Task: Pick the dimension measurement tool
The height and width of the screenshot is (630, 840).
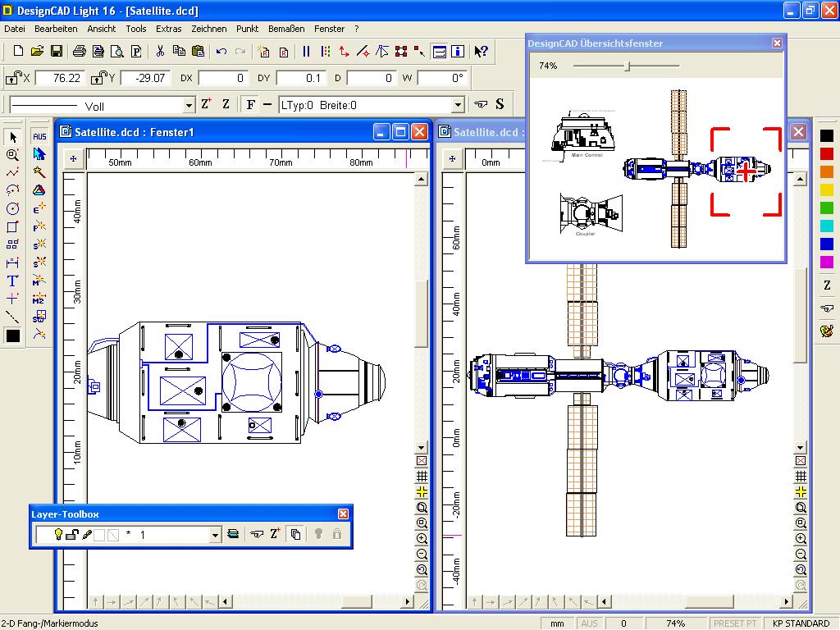Action: click(x=11, y=262)
